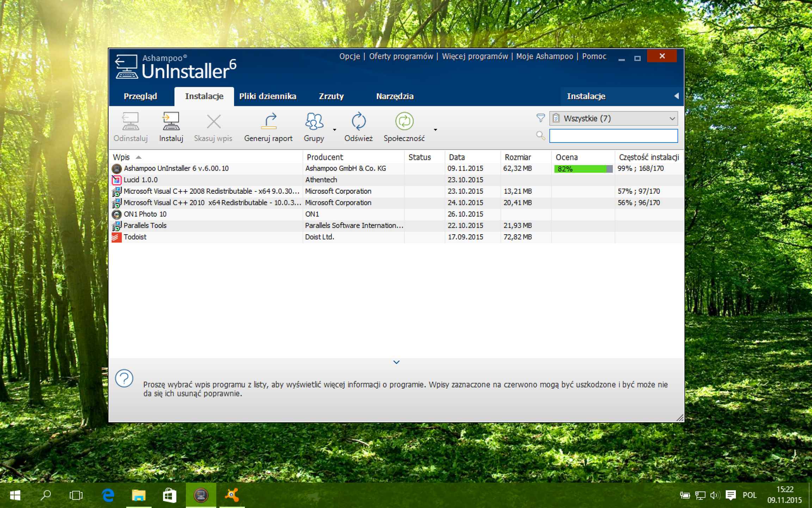Select the Parallels Tools entry name
The width and height of the screenshot is (812, 508).
(x=145, y=226)
